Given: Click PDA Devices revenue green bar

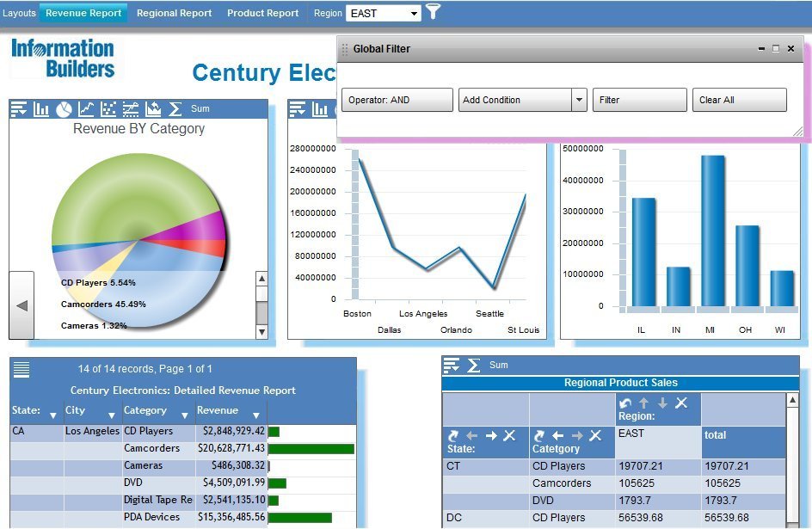Looking at the screenshot, I should coord(300,518).
